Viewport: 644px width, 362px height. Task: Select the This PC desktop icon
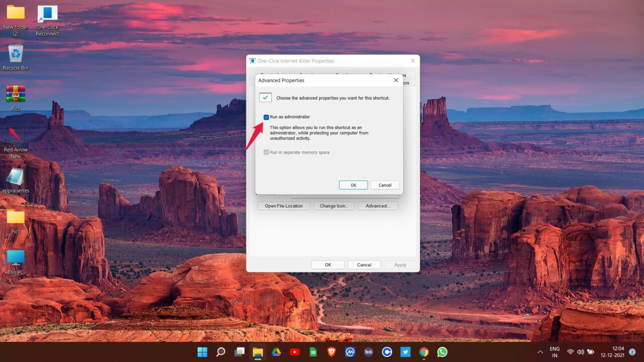(x=16, y=262)
